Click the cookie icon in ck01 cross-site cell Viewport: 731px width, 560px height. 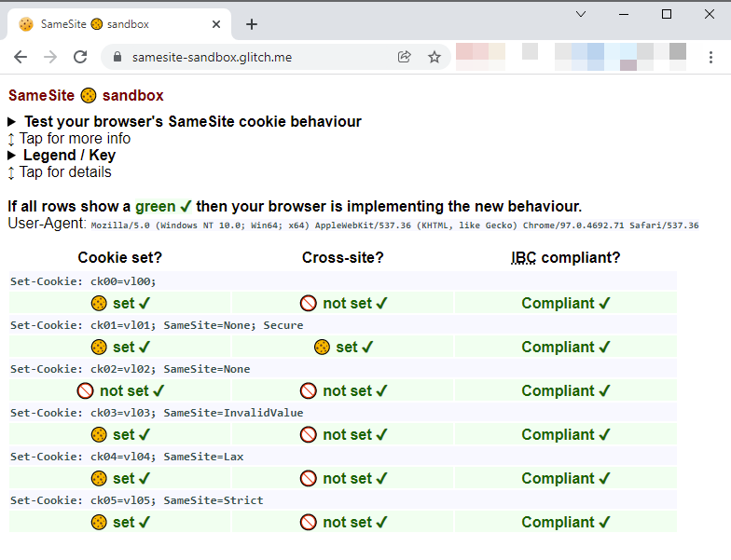(x=322, y=347)
